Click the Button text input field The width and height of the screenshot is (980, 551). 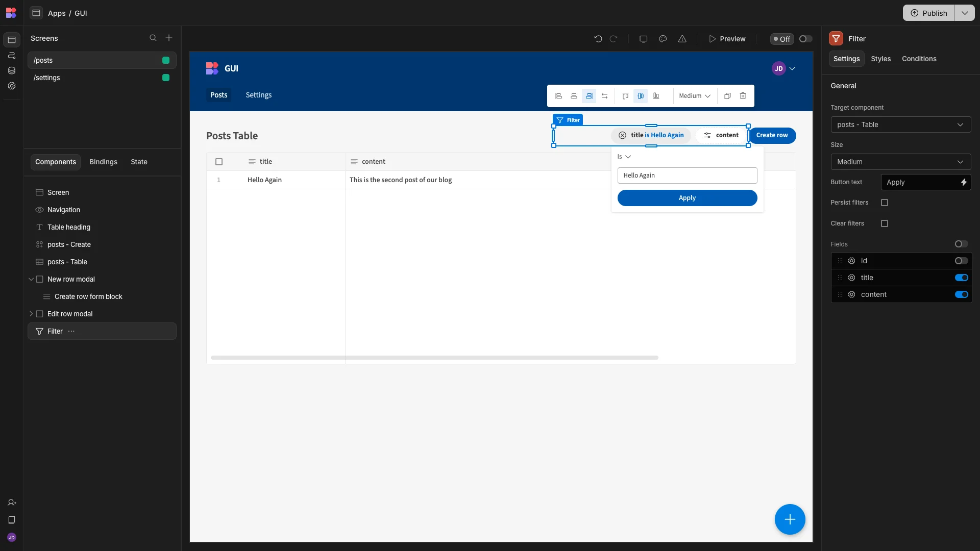point(919,183)
